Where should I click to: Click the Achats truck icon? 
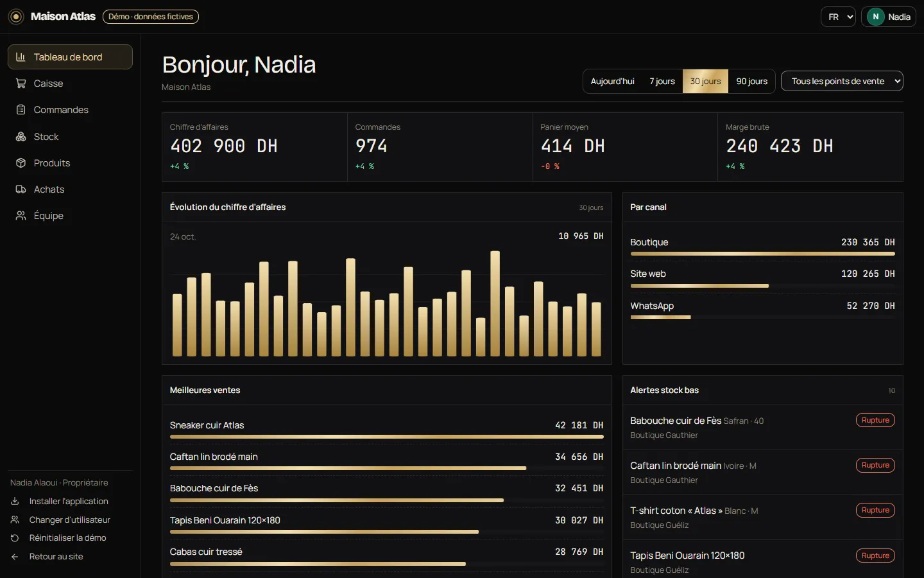coord(21,189)
